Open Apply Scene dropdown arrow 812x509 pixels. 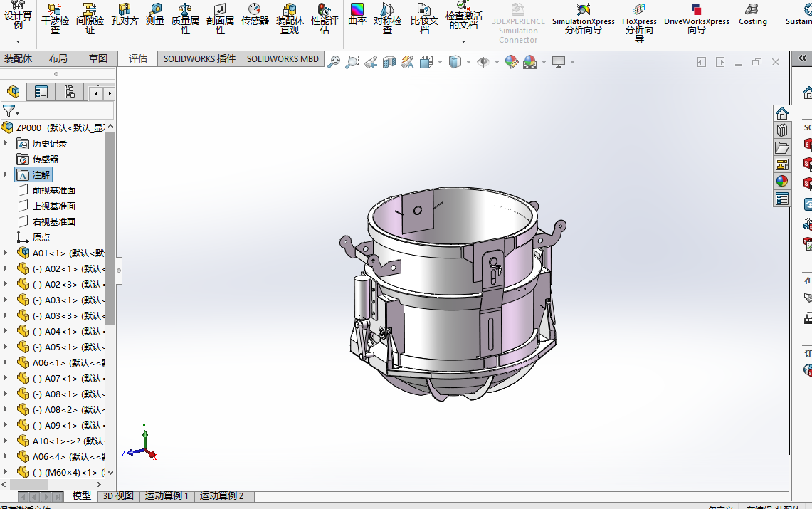pos(544,62)
